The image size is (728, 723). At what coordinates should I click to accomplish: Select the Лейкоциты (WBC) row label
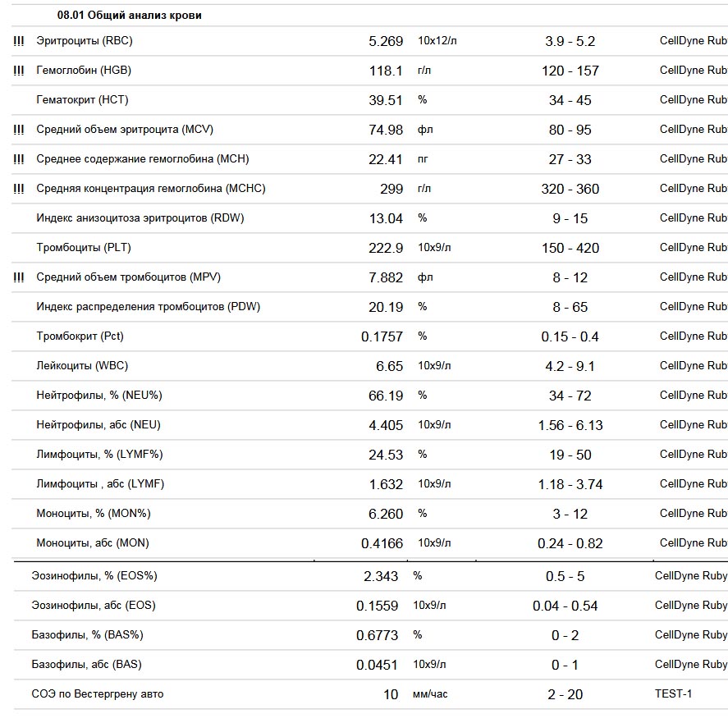point(82,366)
